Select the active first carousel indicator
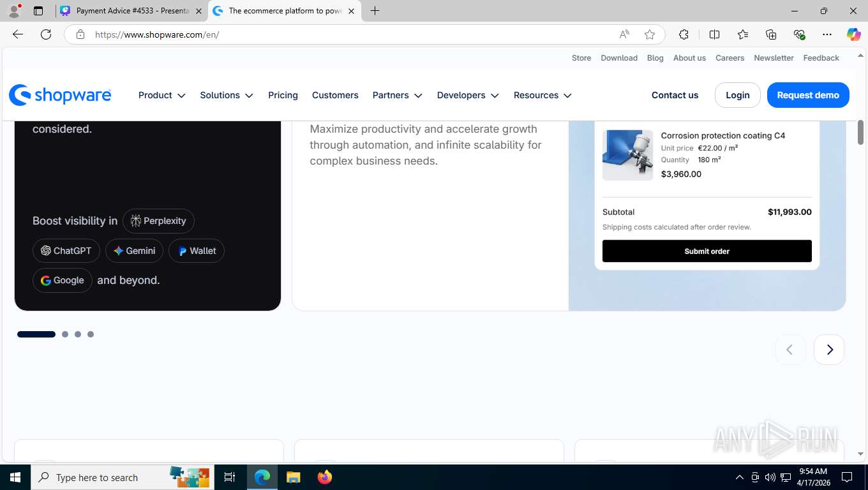Screen dimensions: 868x490 (x=36, y=334)
